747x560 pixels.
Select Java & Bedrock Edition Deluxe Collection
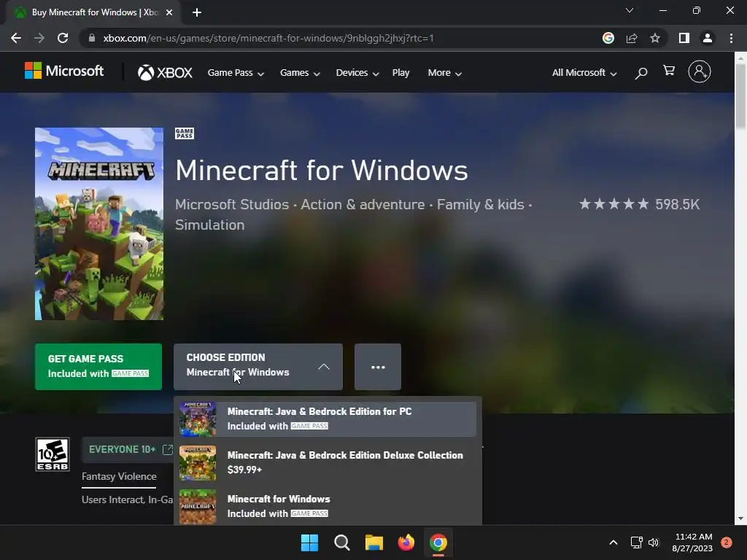(328, 463)
